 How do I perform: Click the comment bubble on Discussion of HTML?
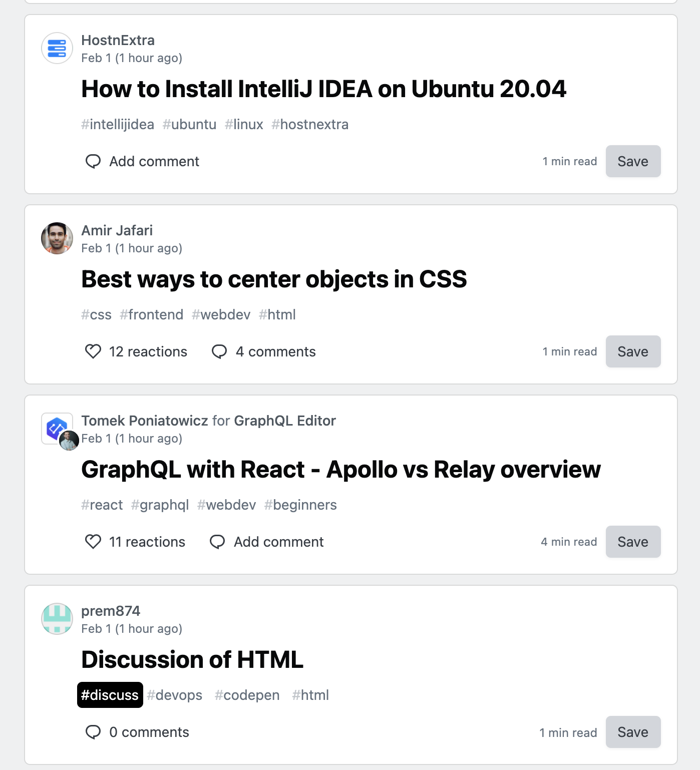tap(93, 732)
